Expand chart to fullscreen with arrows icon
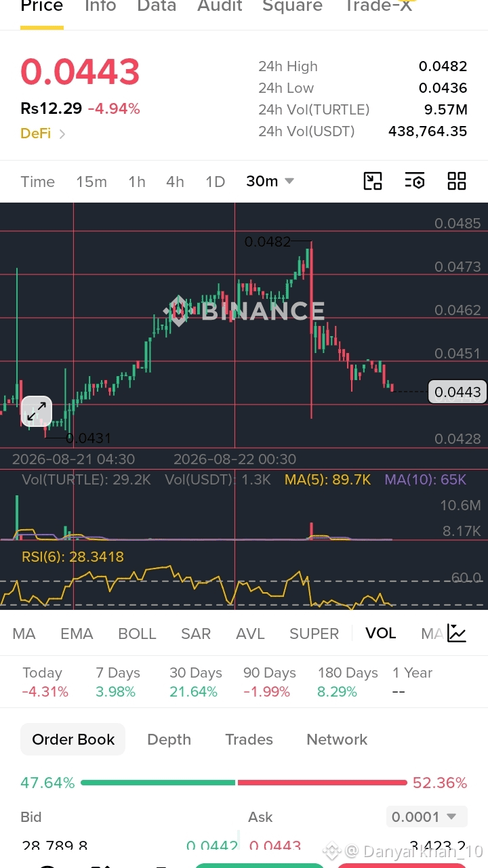 37,411
